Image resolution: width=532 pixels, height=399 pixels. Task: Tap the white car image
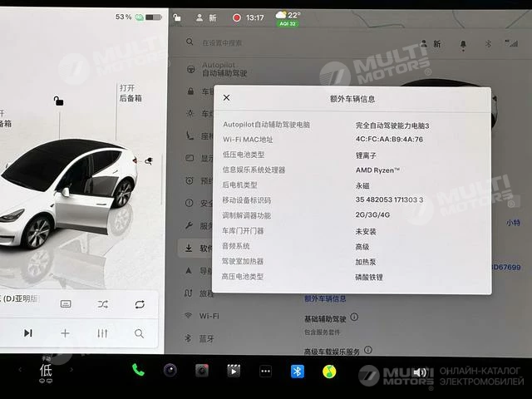coord(68,194)
